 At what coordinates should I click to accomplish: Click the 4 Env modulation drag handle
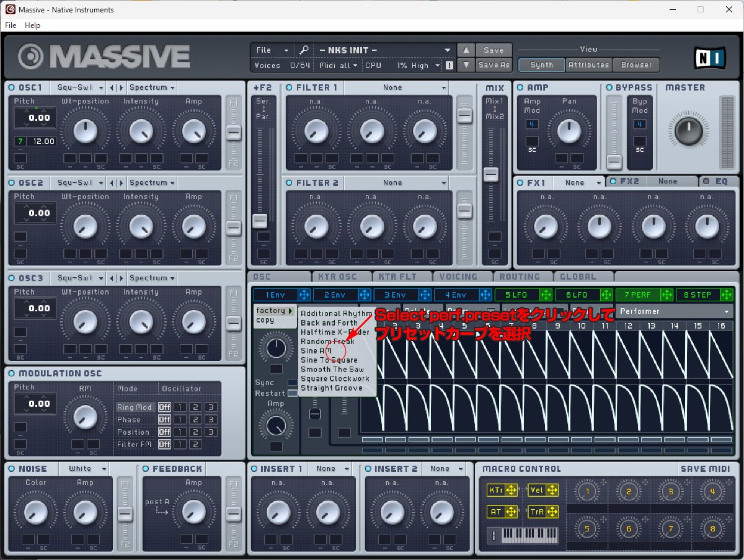[485, 295]
